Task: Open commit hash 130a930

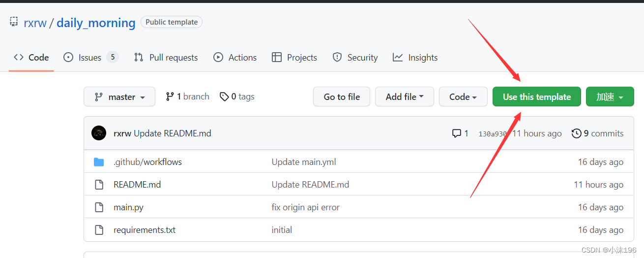Action: 493,134
